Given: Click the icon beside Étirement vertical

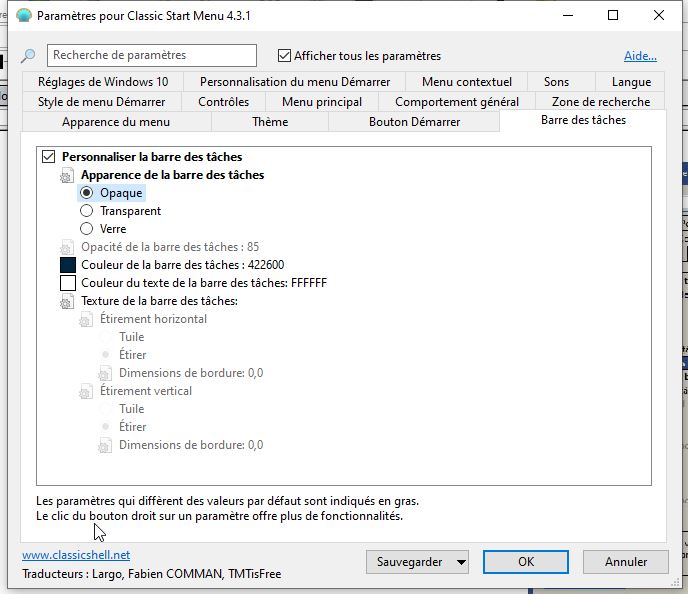Looking at the screenshot, I should click(86, 391).
